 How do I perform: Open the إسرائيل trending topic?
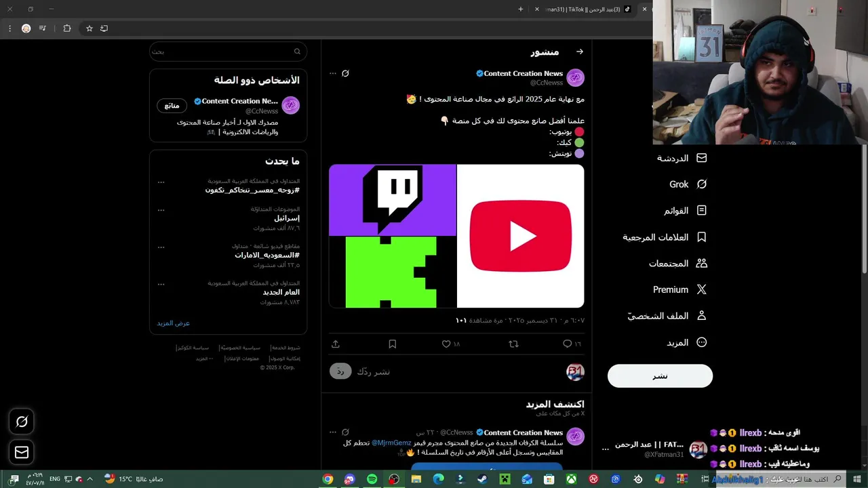click(x=286, y=218)
